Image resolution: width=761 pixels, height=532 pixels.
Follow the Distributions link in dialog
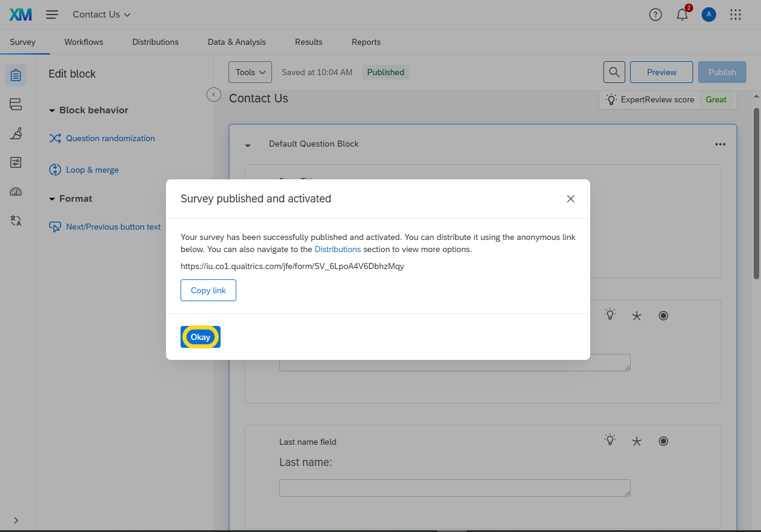click(x=337, y=249)
